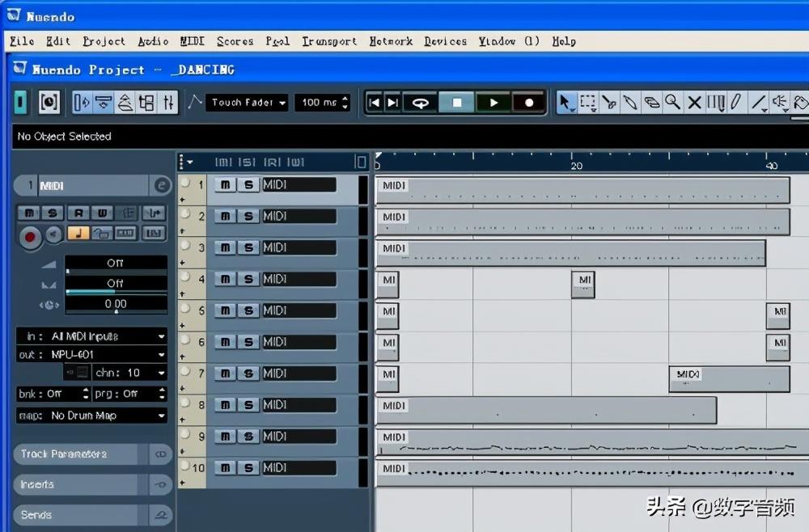Image resolution: width=809 pixels, height=532 pixels.
Task: Click the inspector Record Enable button
Action: coord(30,236)
